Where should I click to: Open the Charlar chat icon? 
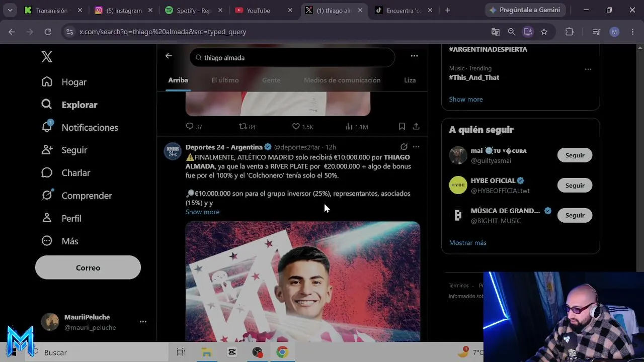(x=47, y=172)
